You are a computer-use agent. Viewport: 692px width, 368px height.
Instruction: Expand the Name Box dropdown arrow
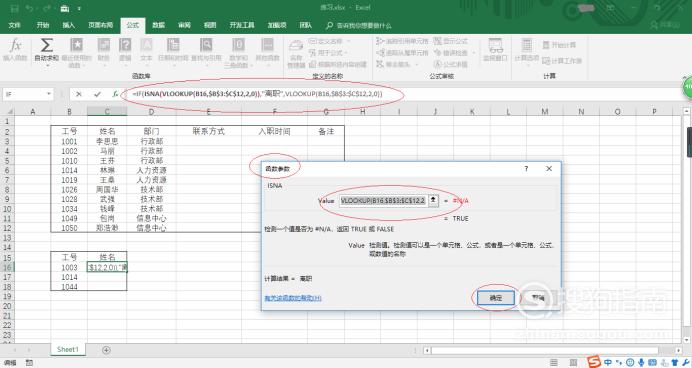click(x=49, y=94)
